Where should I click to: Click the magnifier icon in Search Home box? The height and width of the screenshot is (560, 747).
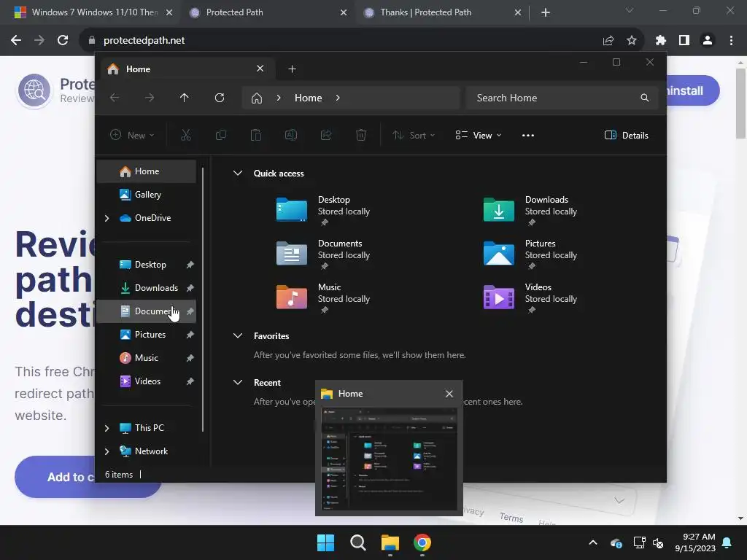tap(645, 98)
